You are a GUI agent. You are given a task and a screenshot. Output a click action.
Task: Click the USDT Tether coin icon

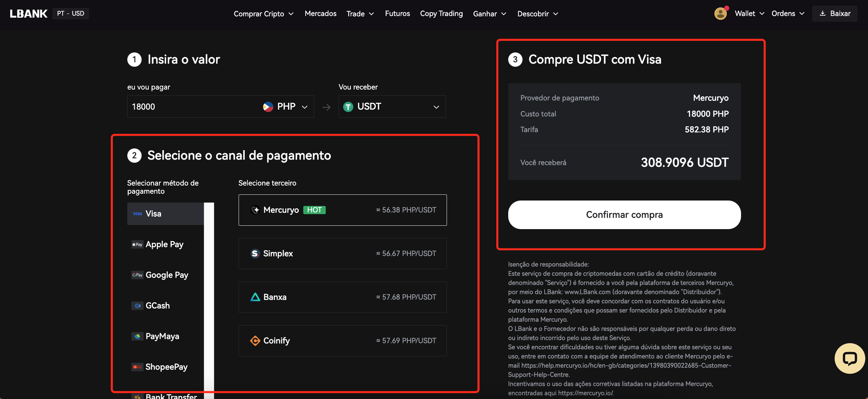pyautogui.click(x=348, y=107)
